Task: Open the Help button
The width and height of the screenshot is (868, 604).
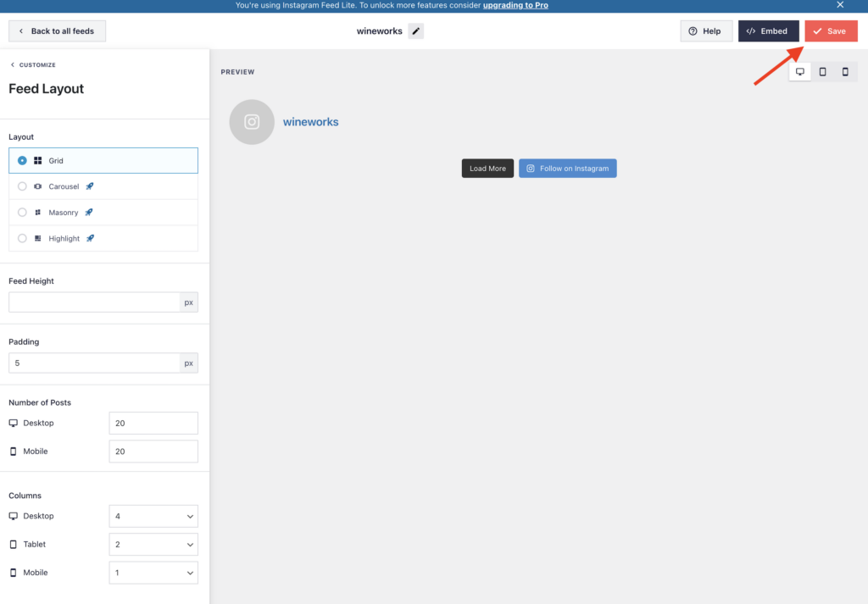Action: click(x=706, y=31)
